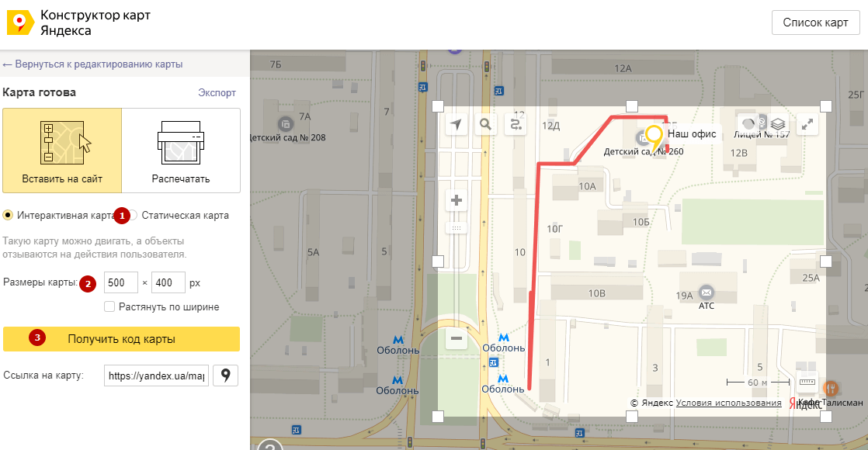Expand map to fullscreen icon
Image resolution: width=868 pixels, height=450 pixels.
click(x=807, y=125)
